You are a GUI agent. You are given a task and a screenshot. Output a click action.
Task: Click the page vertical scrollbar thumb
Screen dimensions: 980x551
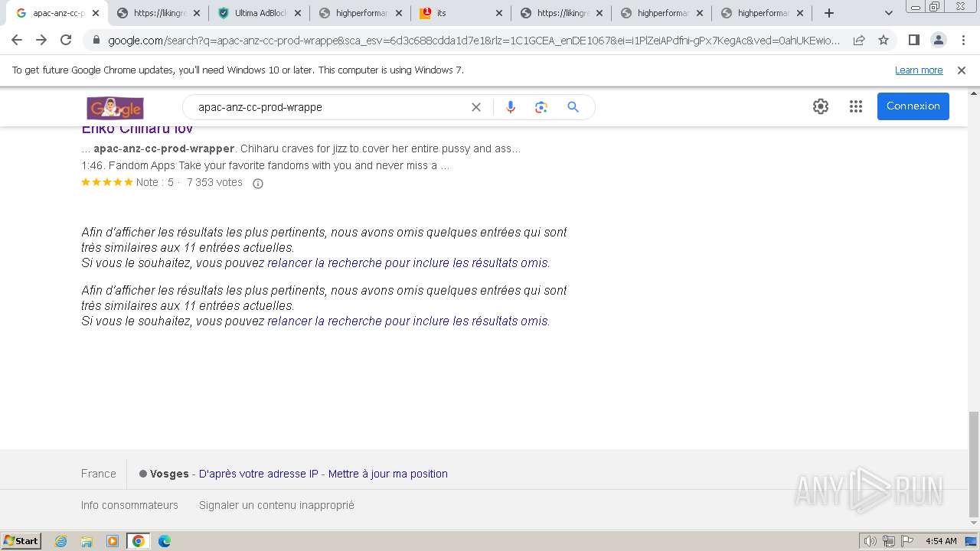coord(974,465)
